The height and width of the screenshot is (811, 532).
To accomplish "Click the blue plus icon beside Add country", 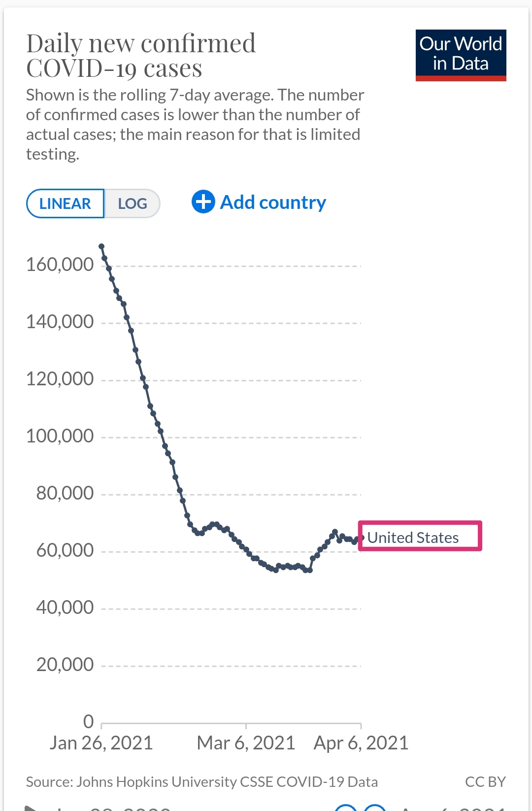I will pyautogui.click(x=203, y=202).
